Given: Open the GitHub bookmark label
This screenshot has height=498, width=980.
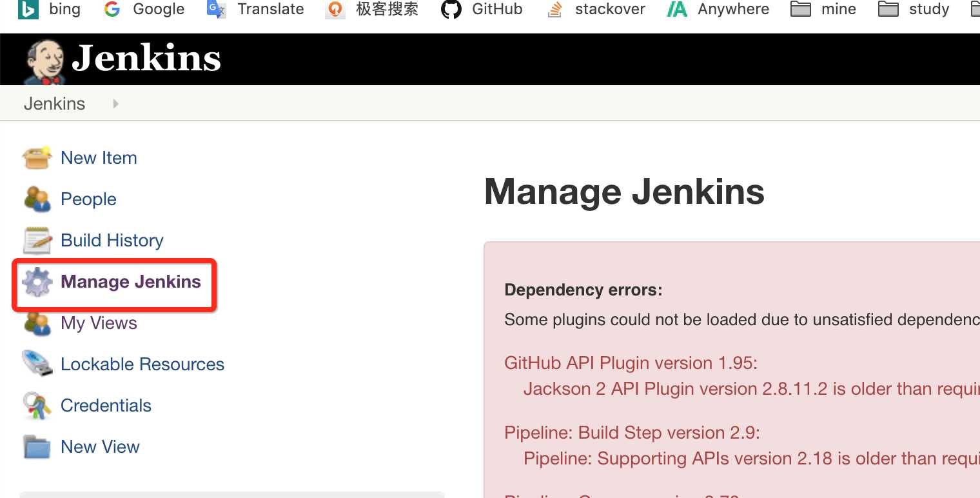Looking at the screenshot, I should (x=497, y=9).
